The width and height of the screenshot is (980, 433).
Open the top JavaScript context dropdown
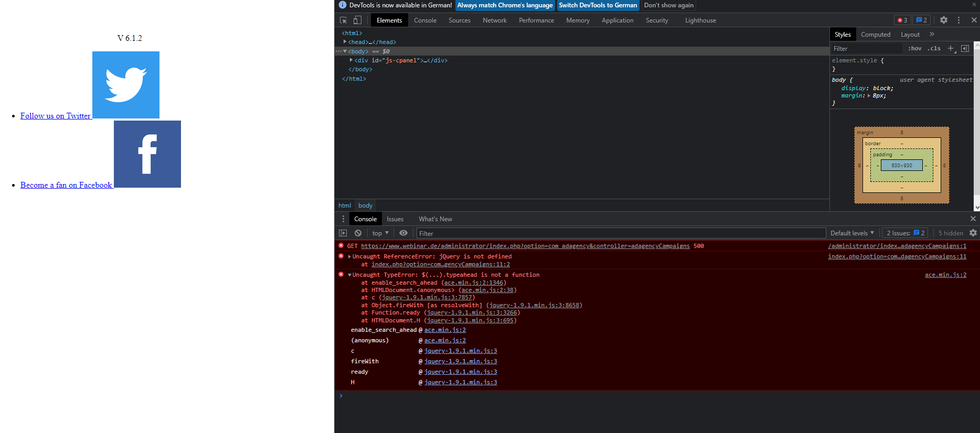click(x=380, y=233)
